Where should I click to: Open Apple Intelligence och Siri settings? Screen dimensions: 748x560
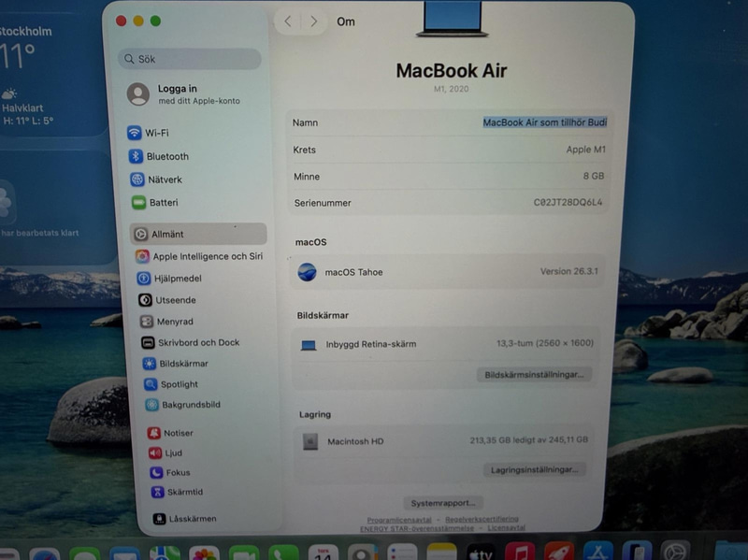point(200,256)
